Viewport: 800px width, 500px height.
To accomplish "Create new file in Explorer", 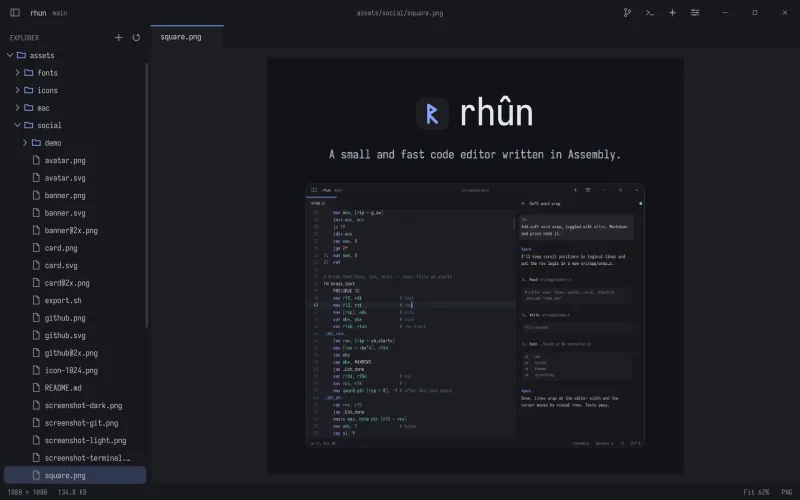I will pyautogui.click(x=118, y=37).
